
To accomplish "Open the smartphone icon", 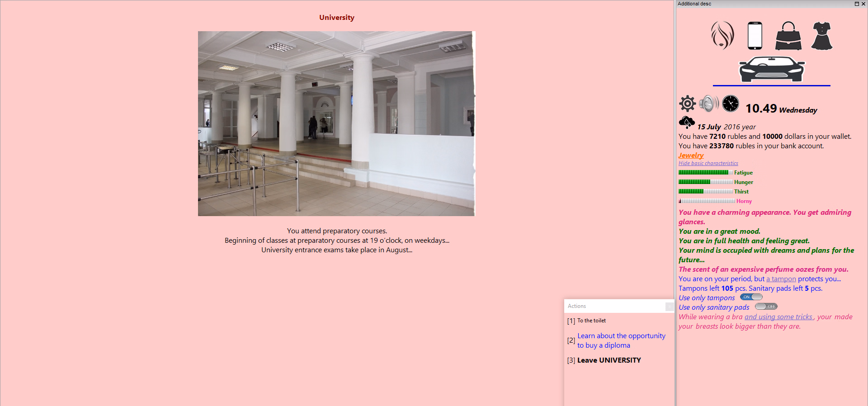I will (x=755, y=35).
